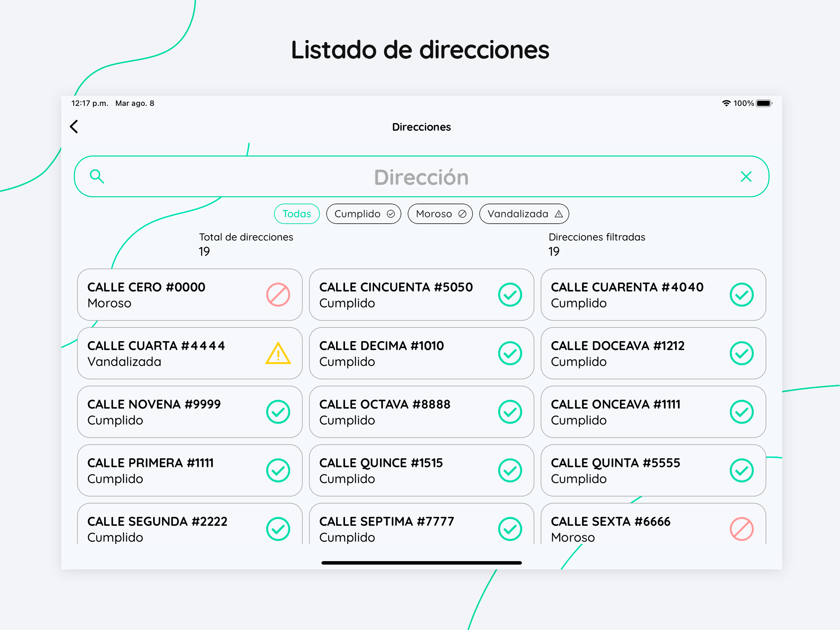
Task: Open the CALLE SEXTA #6666 address title
Action: pos(611,521)
